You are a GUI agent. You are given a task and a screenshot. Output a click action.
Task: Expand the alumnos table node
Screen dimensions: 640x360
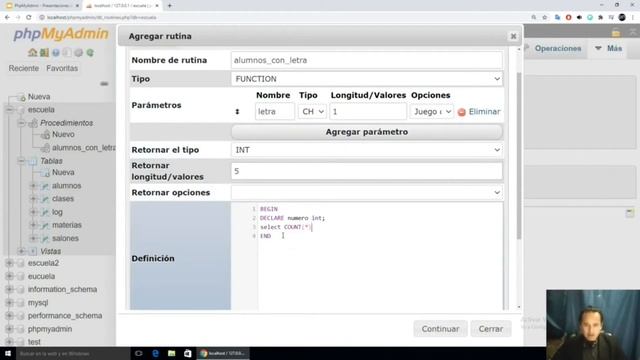coord(33,186)
